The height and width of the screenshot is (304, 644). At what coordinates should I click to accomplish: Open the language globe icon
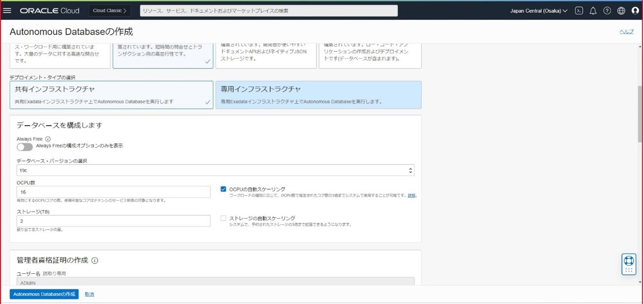tap(621, 10)
